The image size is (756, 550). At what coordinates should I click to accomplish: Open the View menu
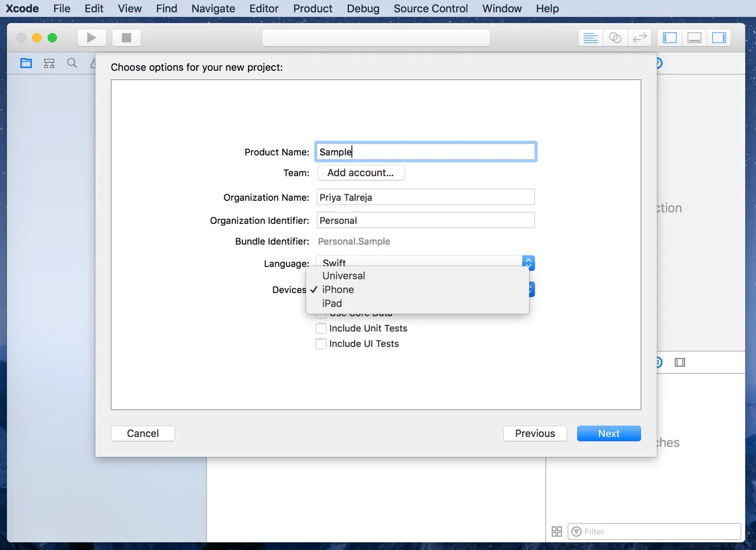click(x=129, y=8)
